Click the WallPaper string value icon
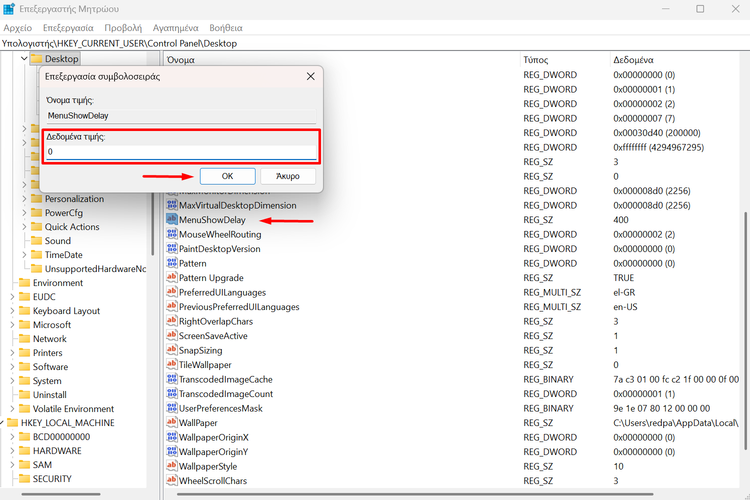The width and height of the screenshot is (750, 500). point(171,424)
